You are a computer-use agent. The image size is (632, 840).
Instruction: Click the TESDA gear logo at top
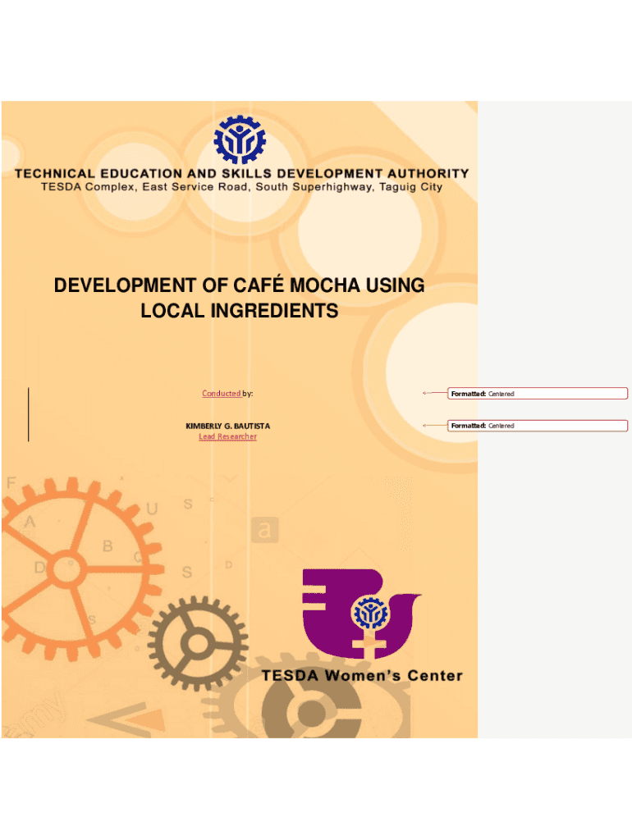click(x=240, y=139)
